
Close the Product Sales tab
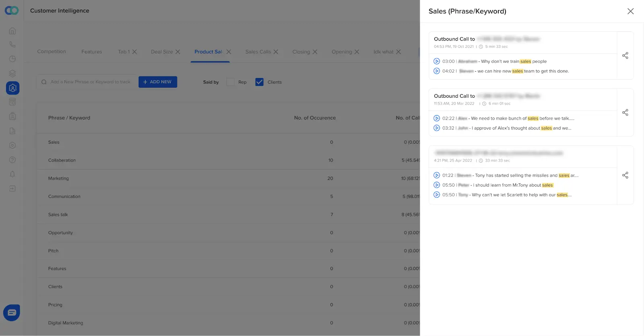229,52
